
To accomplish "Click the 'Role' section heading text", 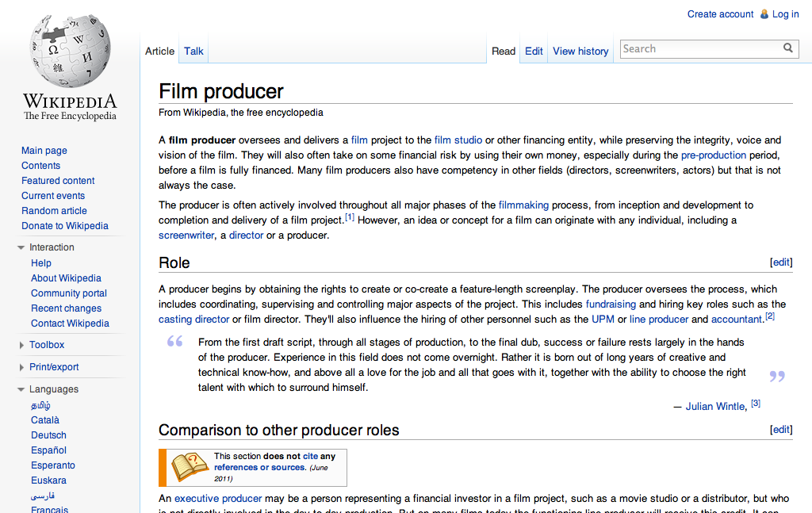I will (x=174, y=263).
